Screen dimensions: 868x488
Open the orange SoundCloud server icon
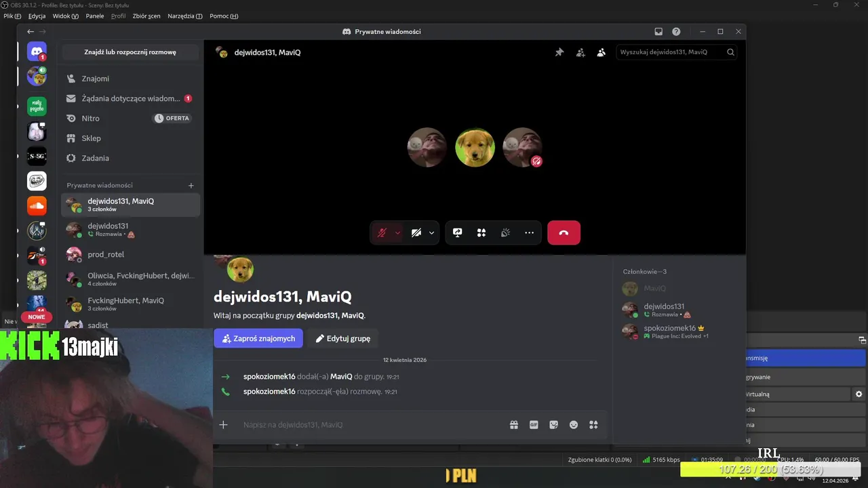(37, 206)
